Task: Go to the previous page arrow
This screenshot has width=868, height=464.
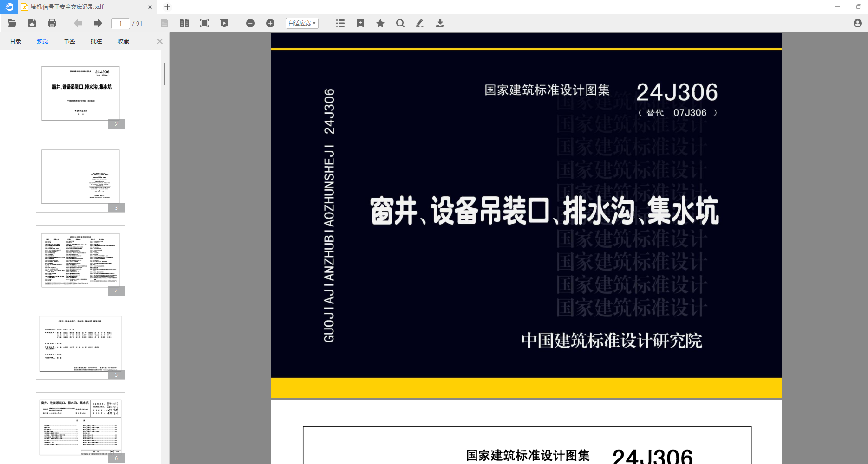Action: coord(78,23)
